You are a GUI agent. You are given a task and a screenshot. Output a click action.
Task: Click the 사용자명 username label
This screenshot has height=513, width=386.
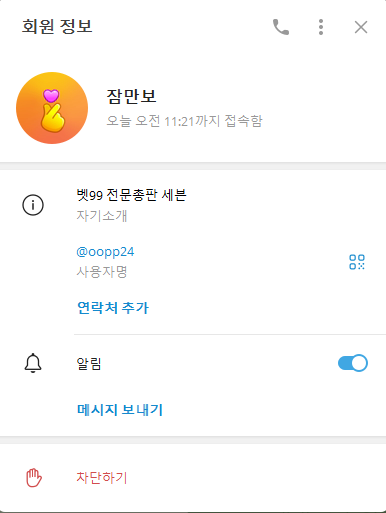[x=102, y=272]
